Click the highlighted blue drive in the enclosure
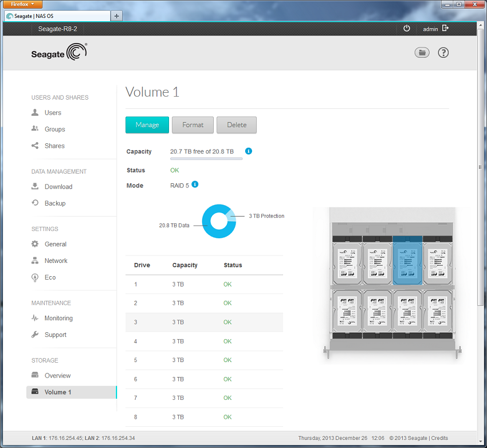 407,261
